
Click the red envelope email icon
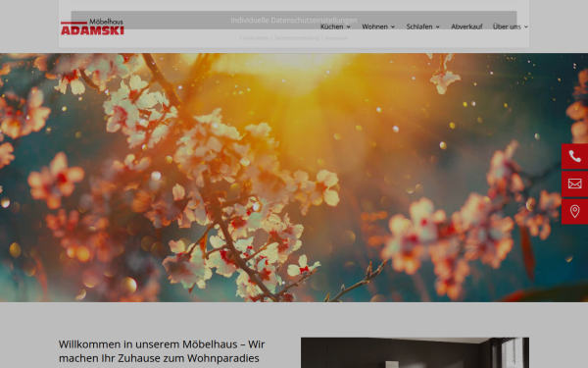574,184
